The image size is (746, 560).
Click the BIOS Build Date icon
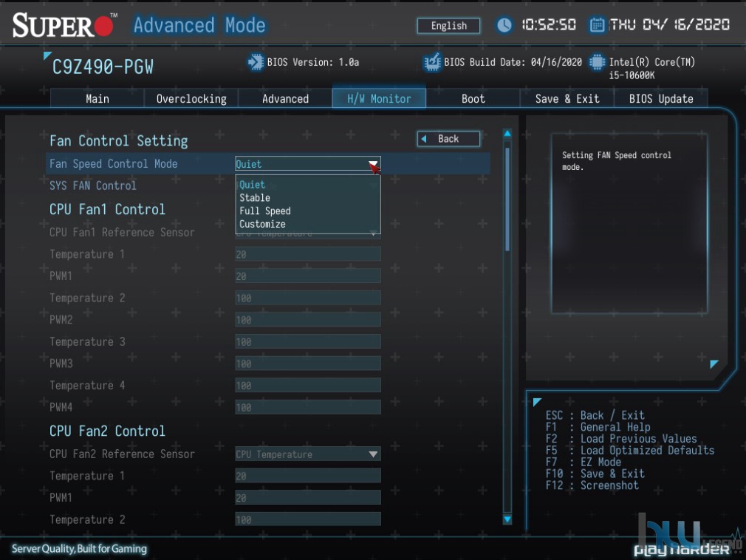[x=432, y=62]
